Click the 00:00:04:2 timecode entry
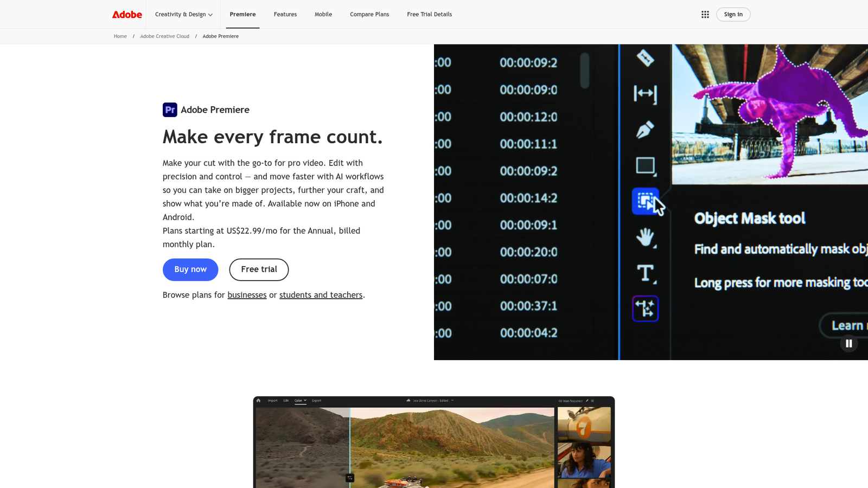868x488 pixels. pyautogui.click(x=528, y=333)
